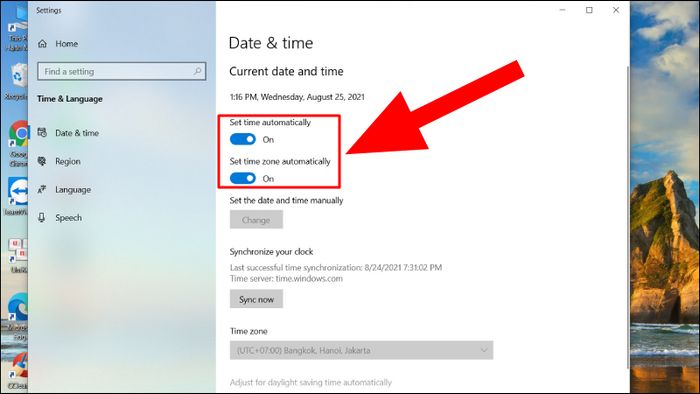This screenshot has height=394, width=700.
Task: Click the Settings window title text
Action: click(x=49, y=10)
